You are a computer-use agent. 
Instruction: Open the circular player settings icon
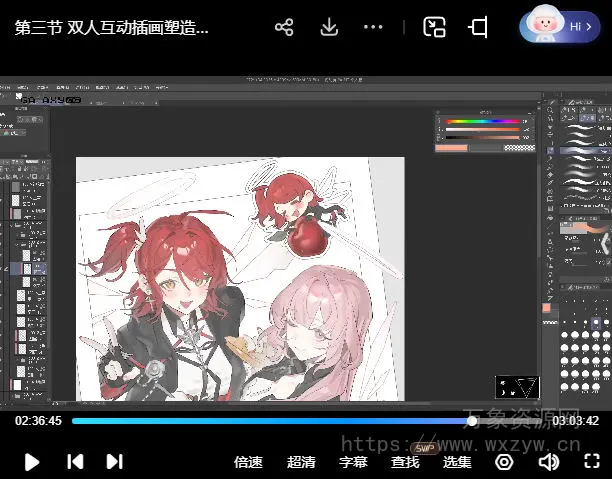pyautogui.click(x=504, y=462)
